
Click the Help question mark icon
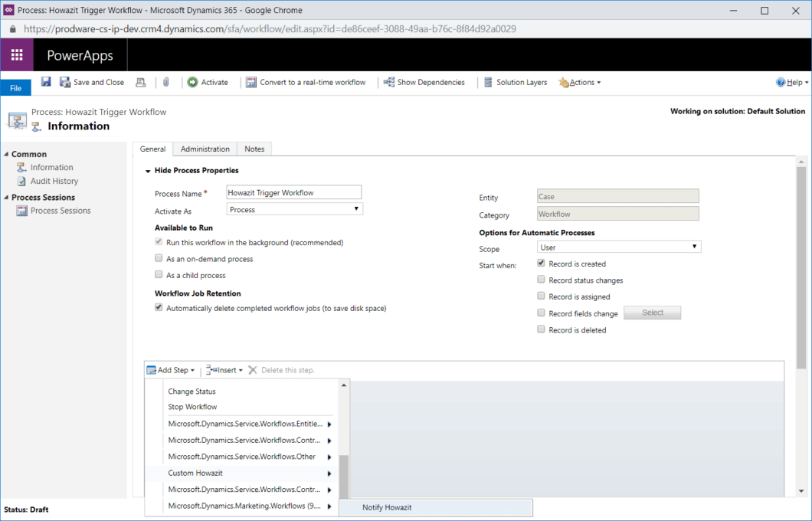click(x=781, y=82)
